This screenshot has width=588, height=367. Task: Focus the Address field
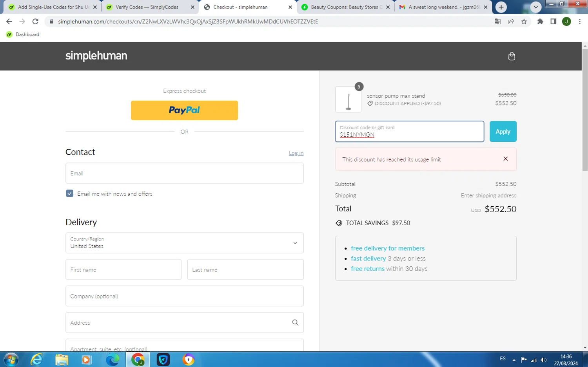[184, 323]
